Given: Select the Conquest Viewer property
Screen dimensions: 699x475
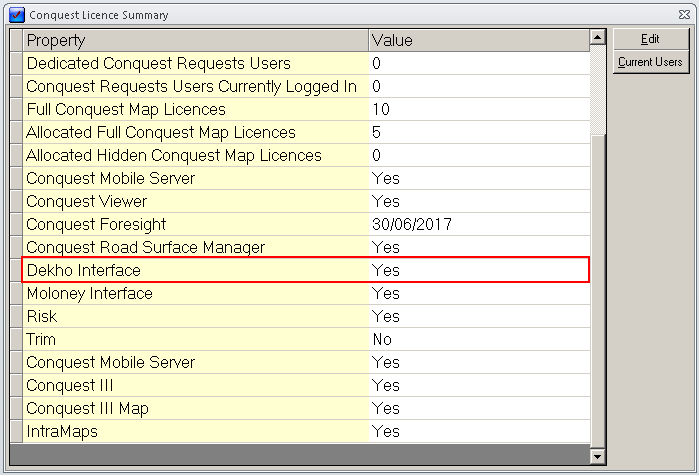Looking at the screenshot, I should 196,201.
